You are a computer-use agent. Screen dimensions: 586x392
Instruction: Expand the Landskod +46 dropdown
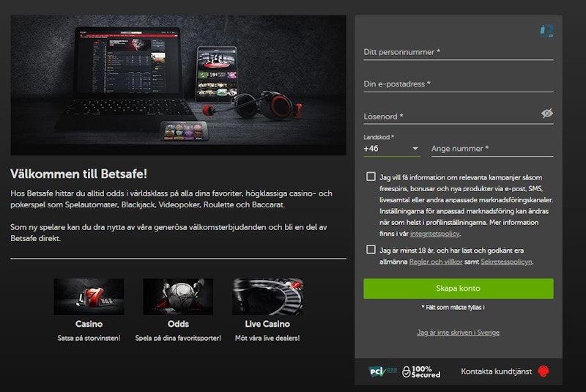(391, 149)
